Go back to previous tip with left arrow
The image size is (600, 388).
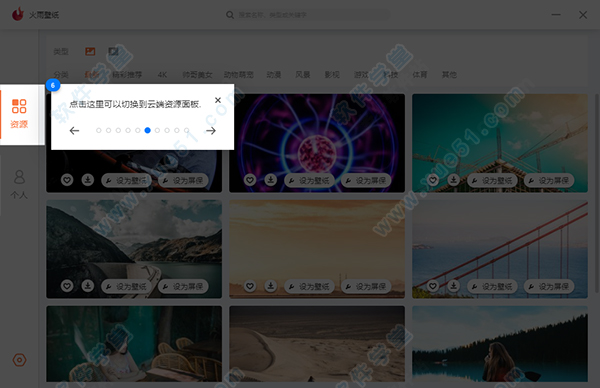pyautogui.click(x=74, y=131)
